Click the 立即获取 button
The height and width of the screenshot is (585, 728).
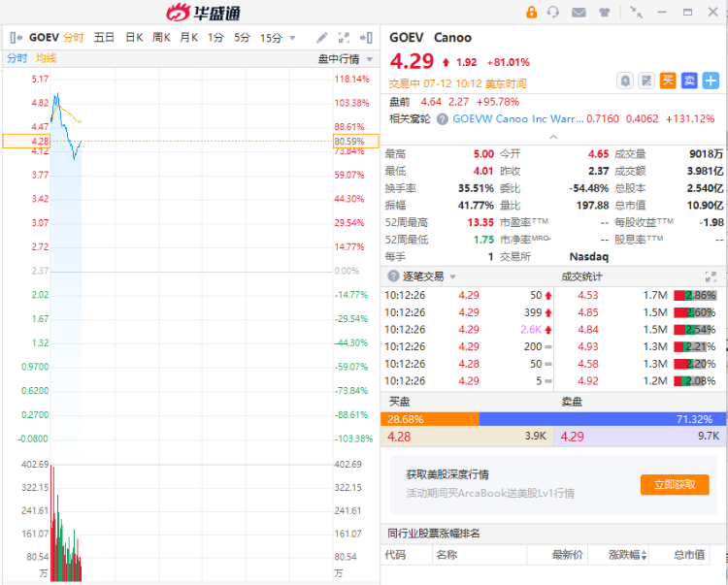coord(674,484)
